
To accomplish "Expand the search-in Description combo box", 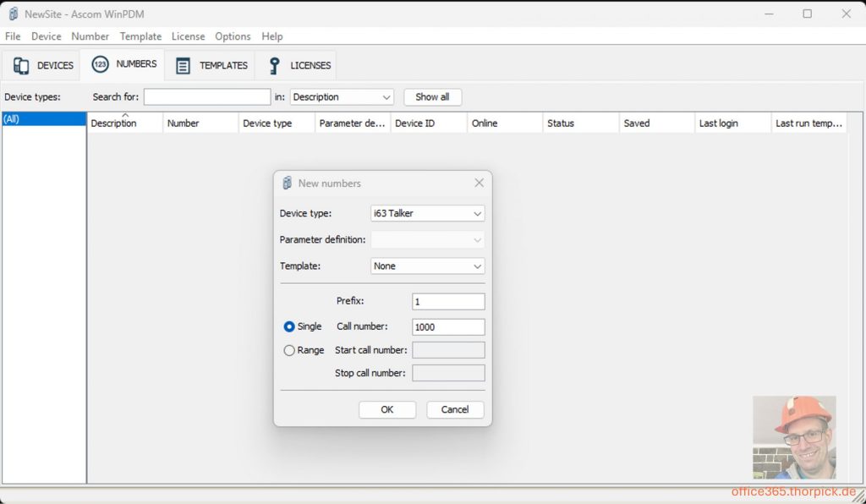I will (342, 97).
